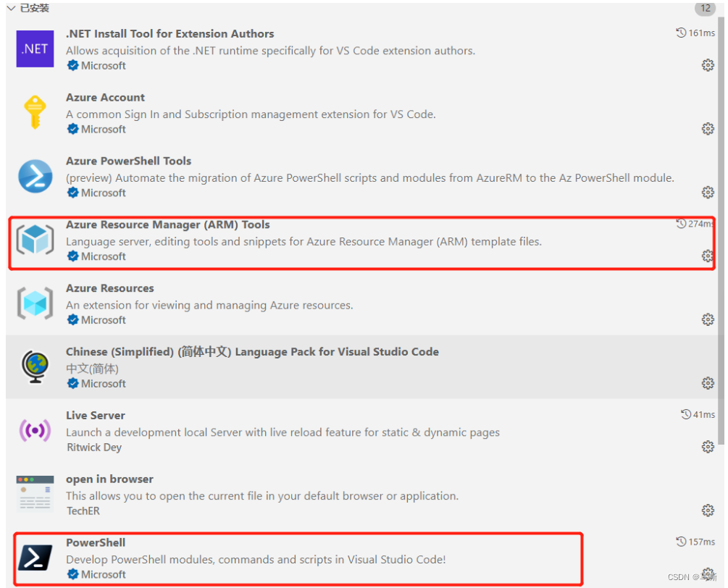
Task: Click publisher name TechER
Action: (83, 511)
